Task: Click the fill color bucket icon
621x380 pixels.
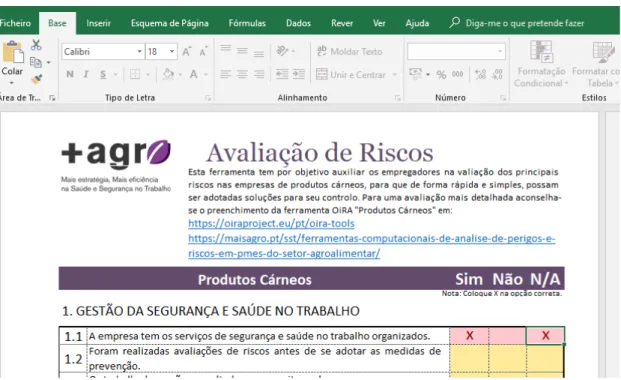Action: pos(168,74)
